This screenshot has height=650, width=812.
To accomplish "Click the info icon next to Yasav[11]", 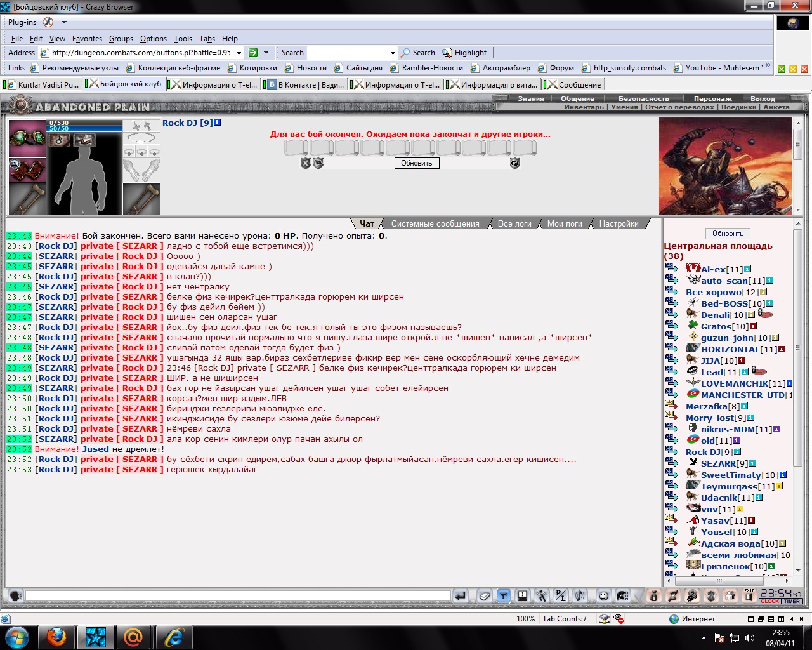I will (751, 521).
